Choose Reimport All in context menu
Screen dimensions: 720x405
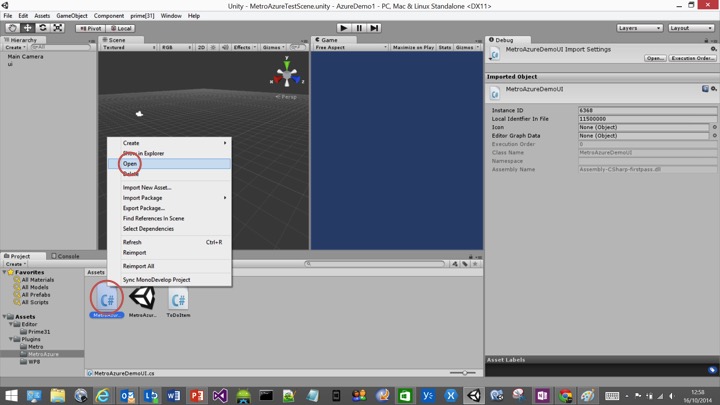click(x=169, y=266)
